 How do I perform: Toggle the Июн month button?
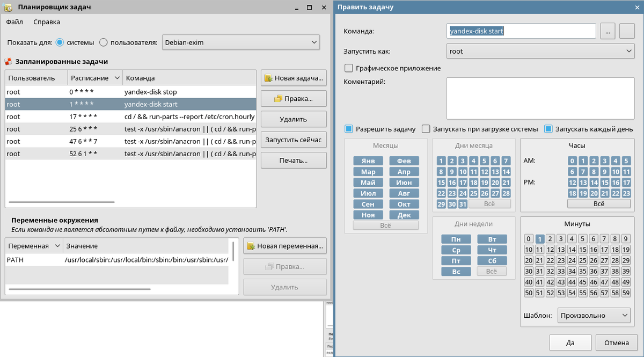tap(404, 183)
